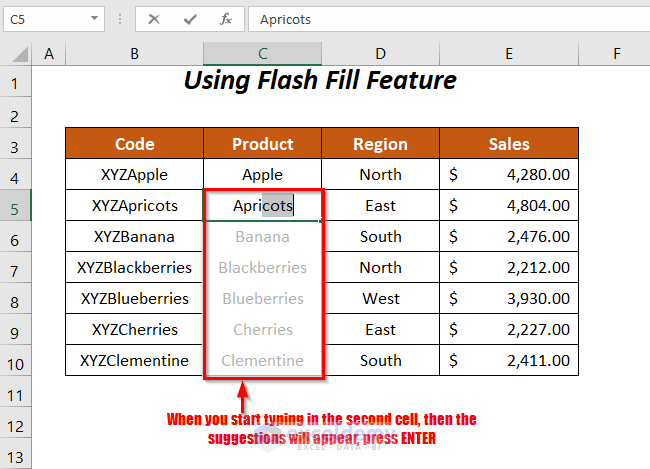Select cell containing XYZBlackberries
650x469 pixels.
(x=134, y=267)
